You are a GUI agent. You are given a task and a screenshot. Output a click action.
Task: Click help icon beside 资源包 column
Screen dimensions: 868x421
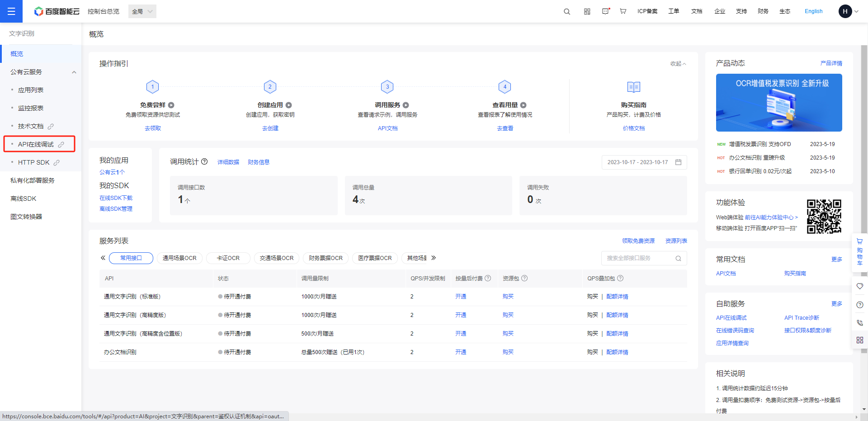point(524,278)
